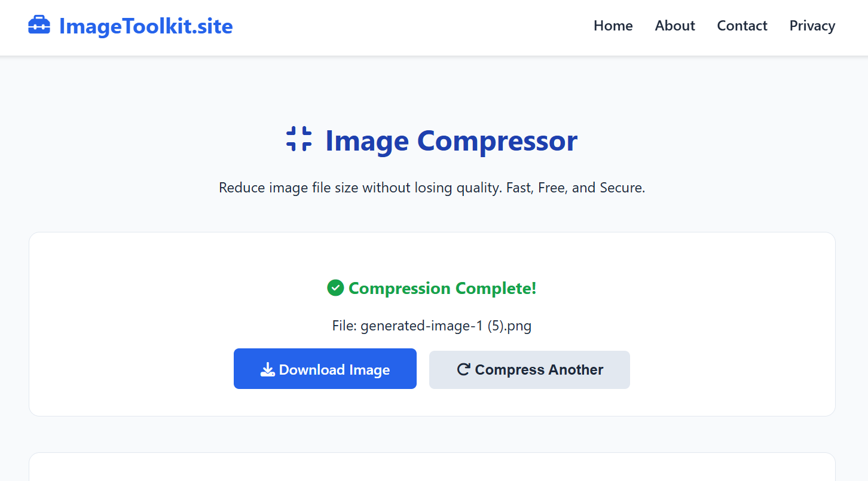The height and width of the screenshot is (481, 868).
Task: Click the circular redo arrow icon
Action: (463, 369)
